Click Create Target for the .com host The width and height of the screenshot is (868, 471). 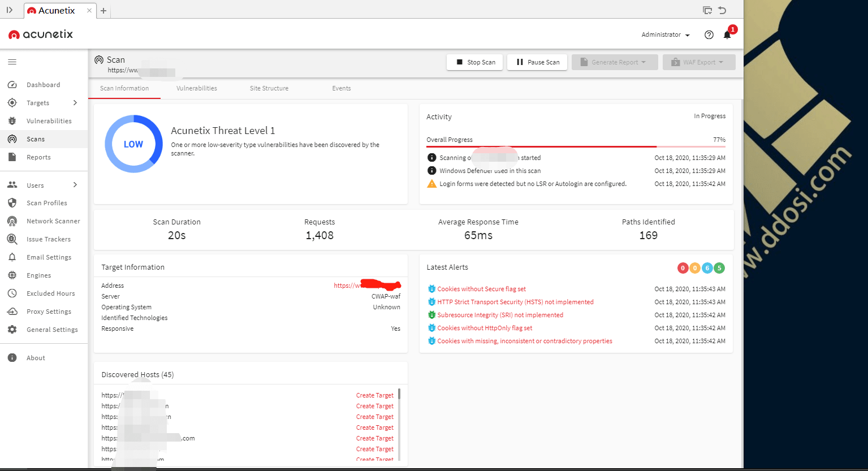pyautogui.click(x=374, y=438)
